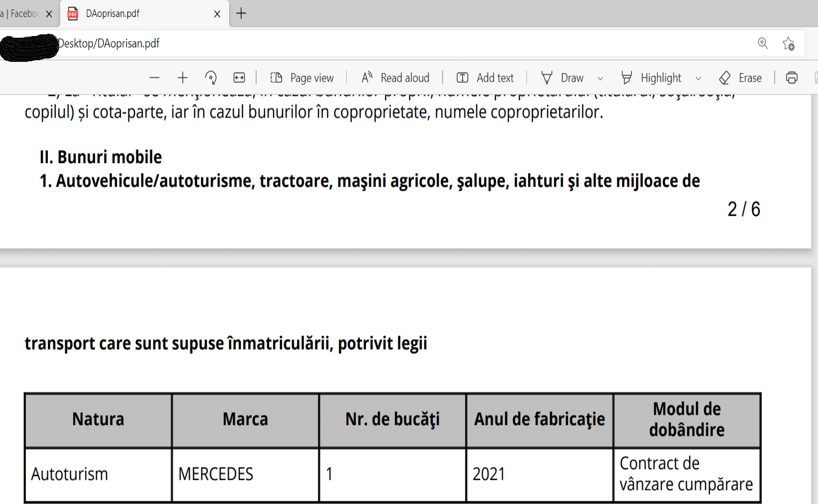The width and height of the screenshot is (818, 504).
Task: Open the Page view options
Action: pos(302,78)
